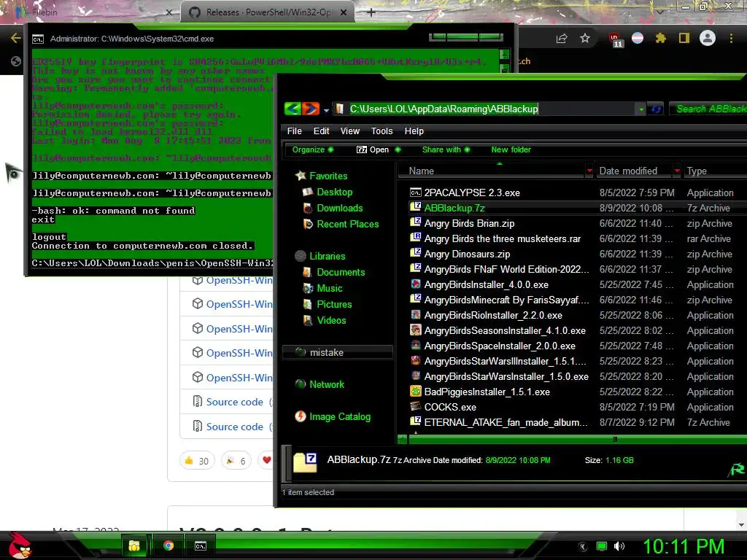
Task: Select Angry Dinosaurs.zip icon
Action: coord(415,253)
